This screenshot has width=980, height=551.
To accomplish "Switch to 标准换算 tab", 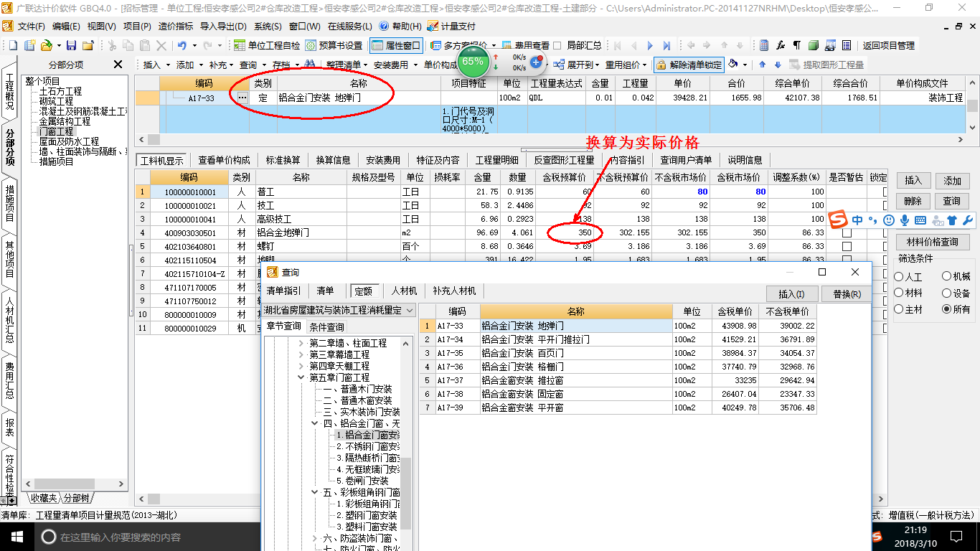I will click(x=283, y=160).
